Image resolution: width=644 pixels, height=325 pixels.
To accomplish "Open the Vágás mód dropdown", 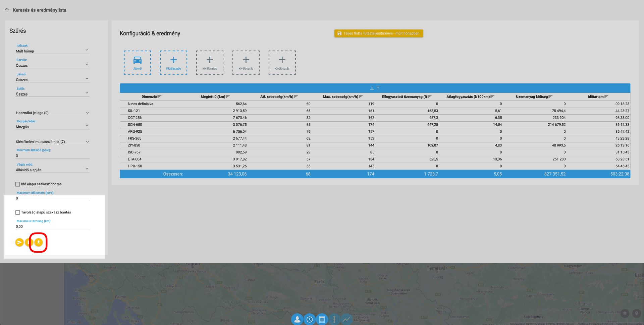I will coord(52,170).
